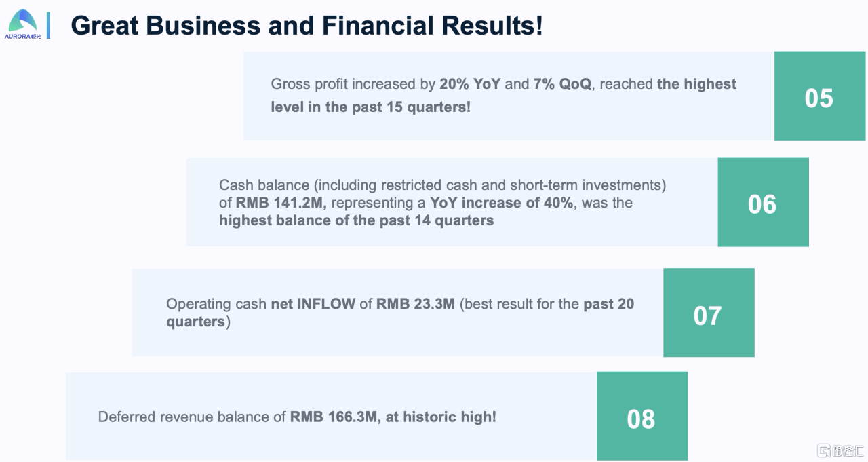Click 'level in the past 15 quarters!' text
Image resolution: width=868 pixels, height=462 pixels.
pos(370,107)
